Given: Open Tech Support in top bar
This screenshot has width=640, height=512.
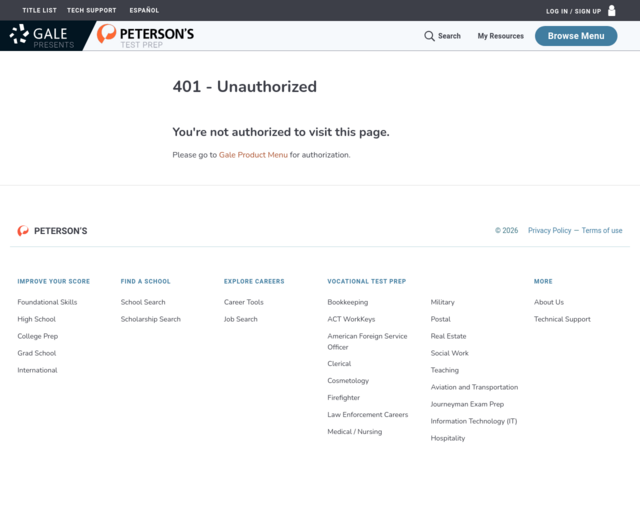Looking at the screenshot, I should click(x=91, y=10).
